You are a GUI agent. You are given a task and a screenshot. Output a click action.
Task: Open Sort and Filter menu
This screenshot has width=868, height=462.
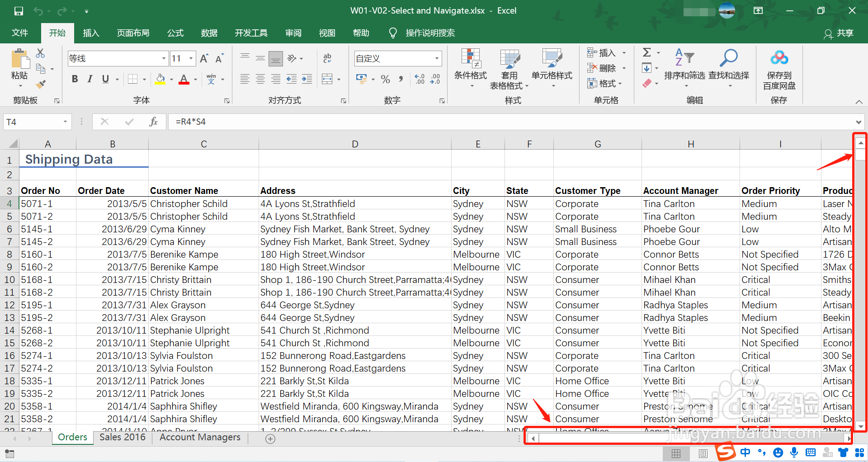[684, 68]
